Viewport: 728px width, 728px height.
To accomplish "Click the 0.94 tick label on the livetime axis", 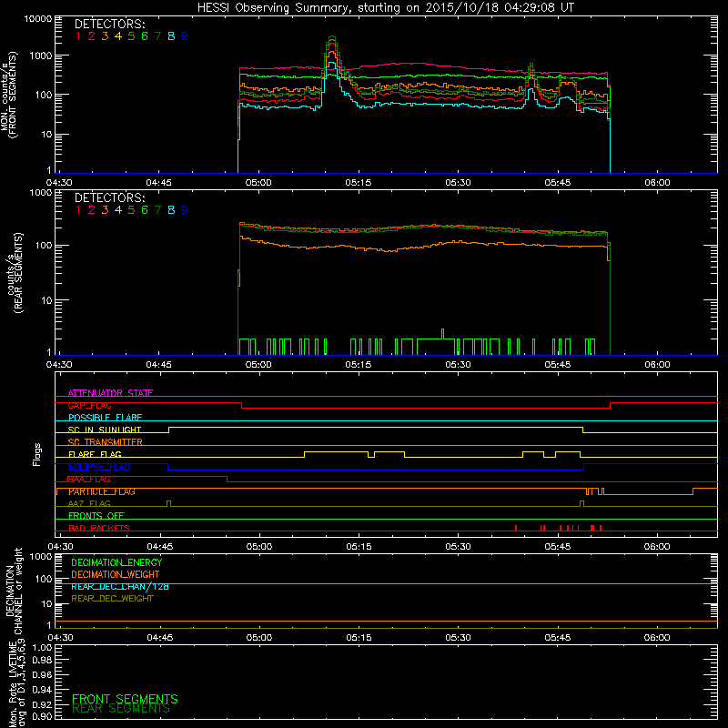I will [42, 690].
